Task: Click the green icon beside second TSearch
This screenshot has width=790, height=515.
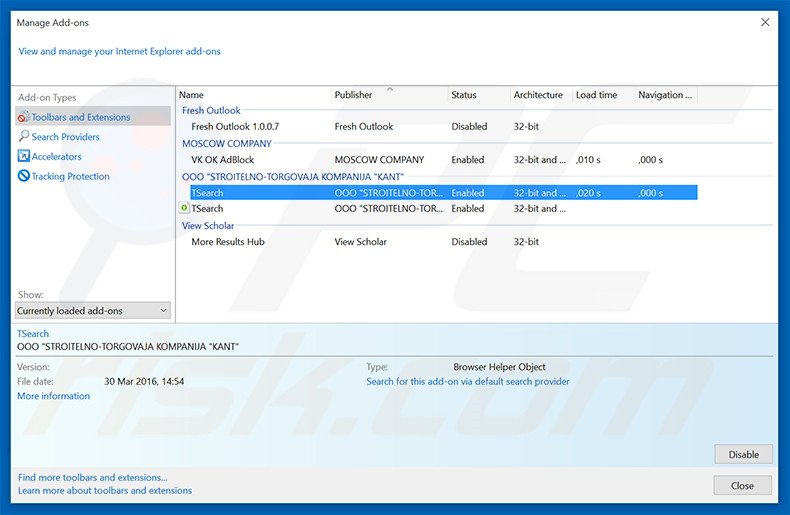Action: [x=184, y=208]
